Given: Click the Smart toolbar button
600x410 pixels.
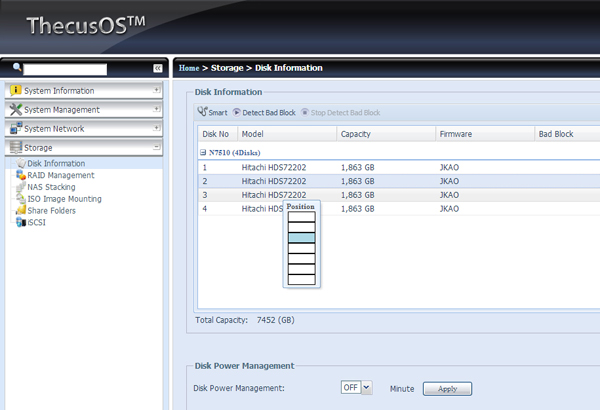Looking at the screenshot, I should click(212, 113).
